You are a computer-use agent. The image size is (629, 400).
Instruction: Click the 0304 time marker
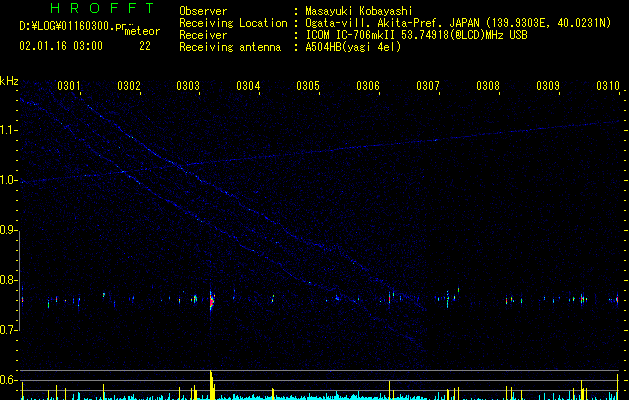click(248, 85)
